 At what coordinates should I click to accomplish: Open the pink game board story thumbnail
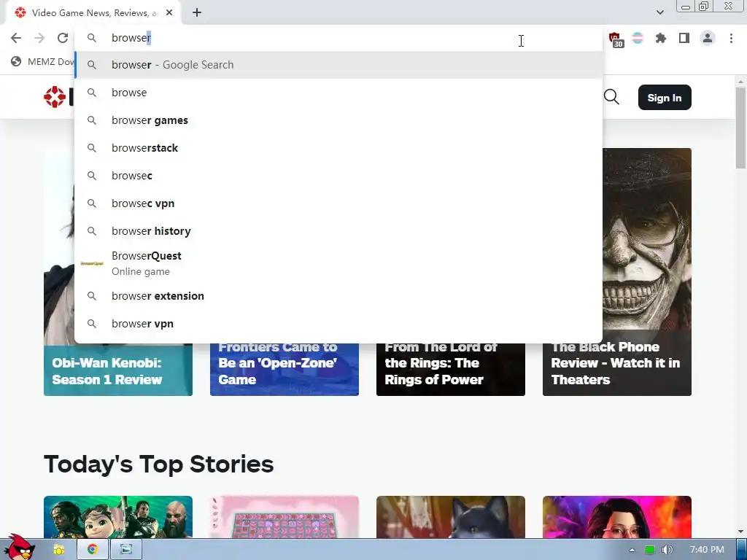coord(285,517)
